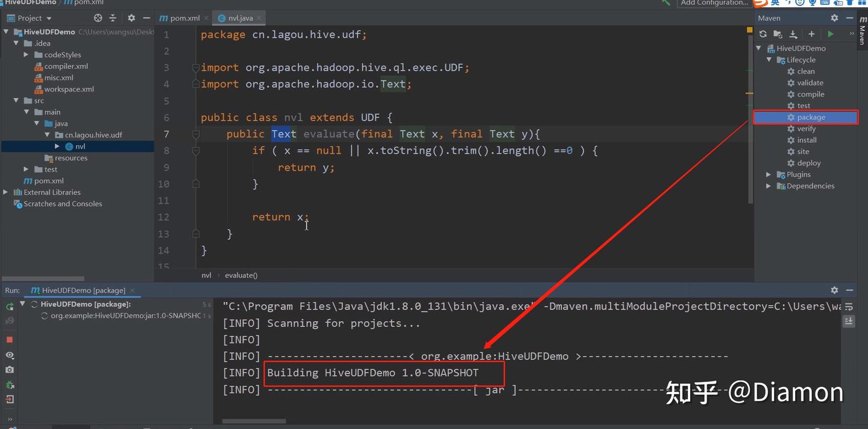Expand the test folder in Project
Image resolution: width=868 pixels, height=429 pixels.
26,169
